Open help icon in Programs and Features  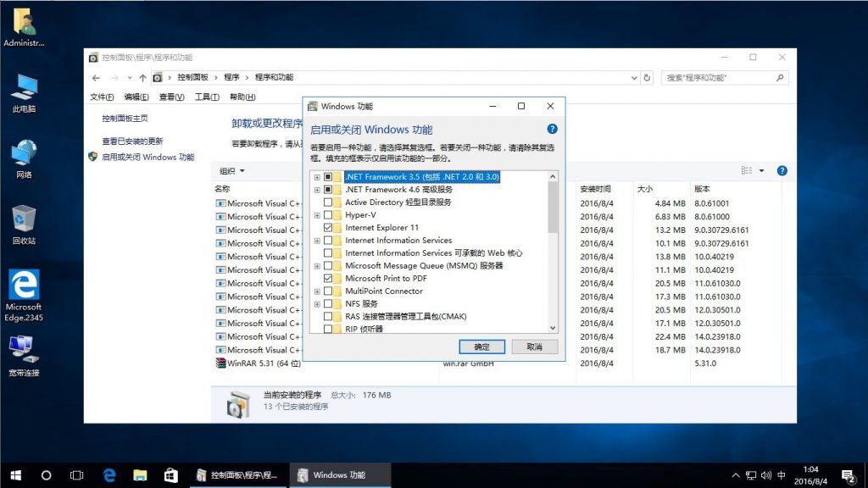tap(782, 170)
